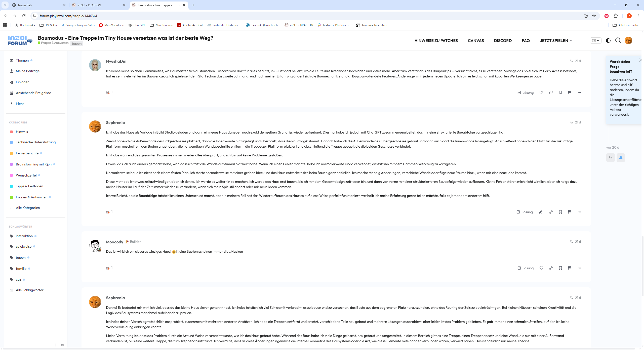
Task: Flag NyushaDm's post
Action: tap(570, 93)
